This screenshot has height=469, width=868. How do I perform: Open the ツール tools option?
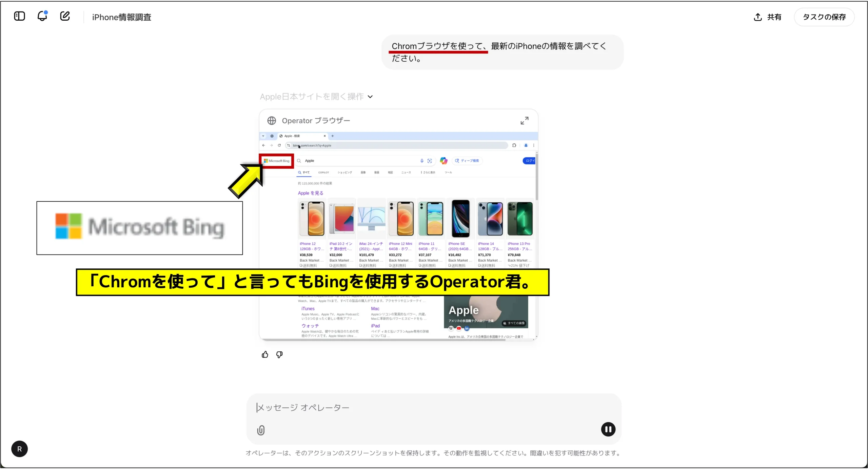[448, 172]
